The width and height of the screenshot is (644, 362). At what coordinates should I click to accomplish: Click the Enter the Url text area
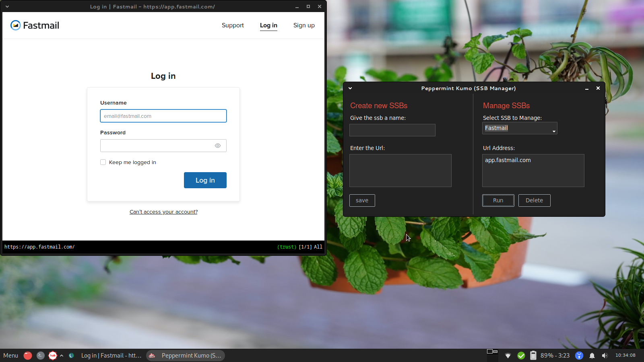click(x=400, y=171)
